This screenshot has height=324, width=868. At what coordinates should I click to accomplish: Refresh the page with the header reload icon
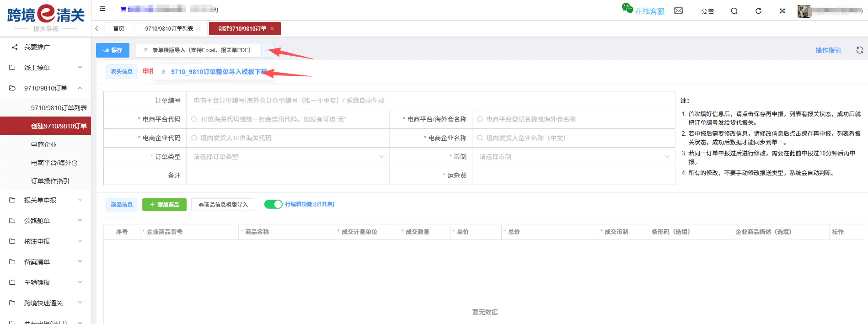tap(758, 11)
